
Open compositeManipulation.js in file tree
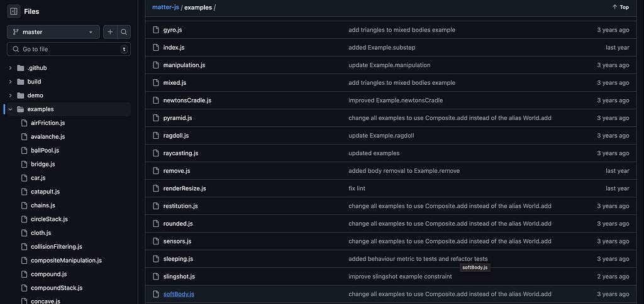66,261
